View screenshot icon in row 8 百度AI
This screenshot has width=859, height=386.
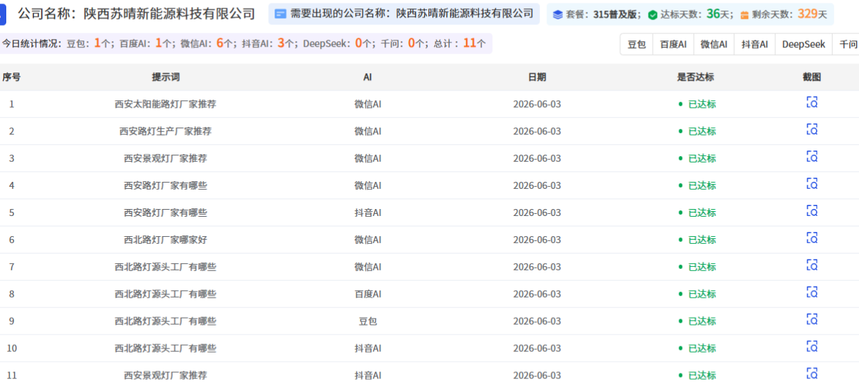click(x=812, y=292)
